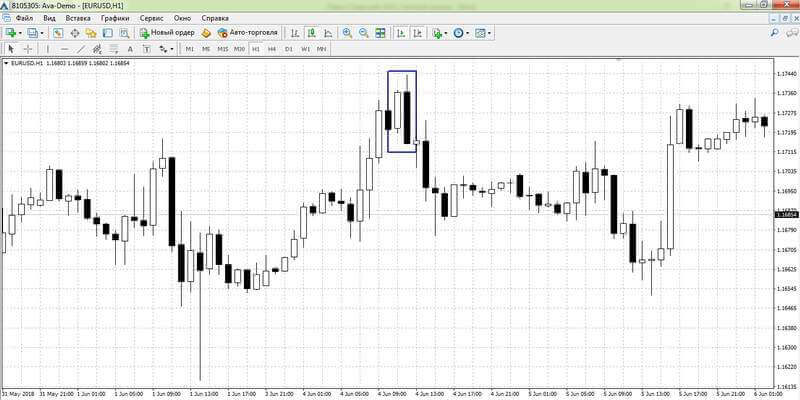Open the Файл menu
The height and width of the screenshot is (400, 800).
pos(24,18)
